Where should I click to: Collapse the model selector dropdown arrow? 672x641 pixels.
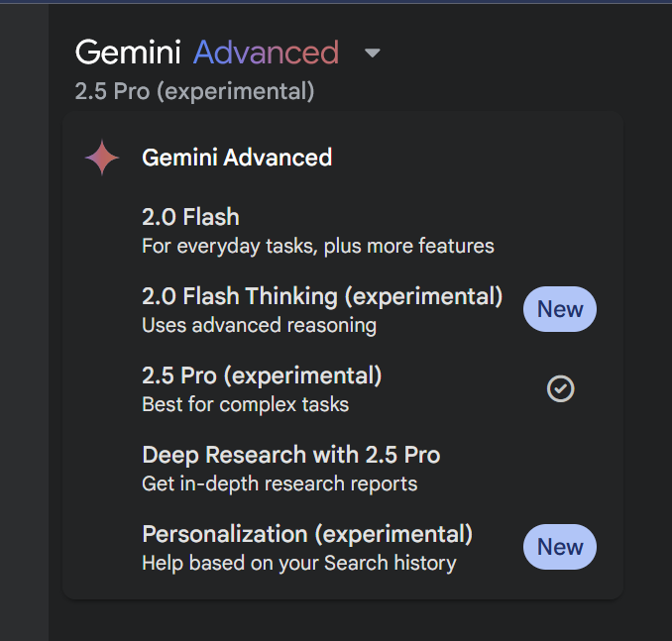[373, 53]
